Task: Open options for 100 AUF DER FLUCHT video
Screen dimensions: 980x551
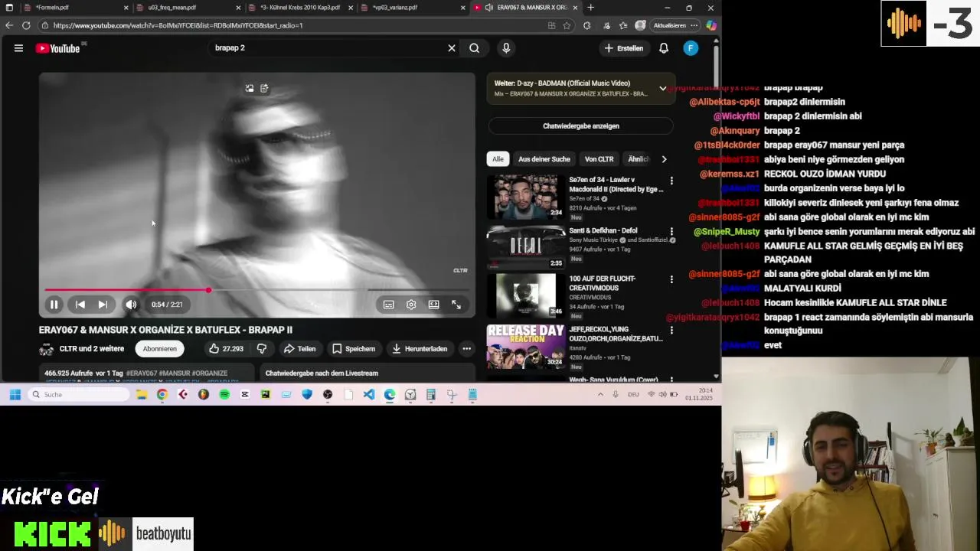Action: coord(671,280)
